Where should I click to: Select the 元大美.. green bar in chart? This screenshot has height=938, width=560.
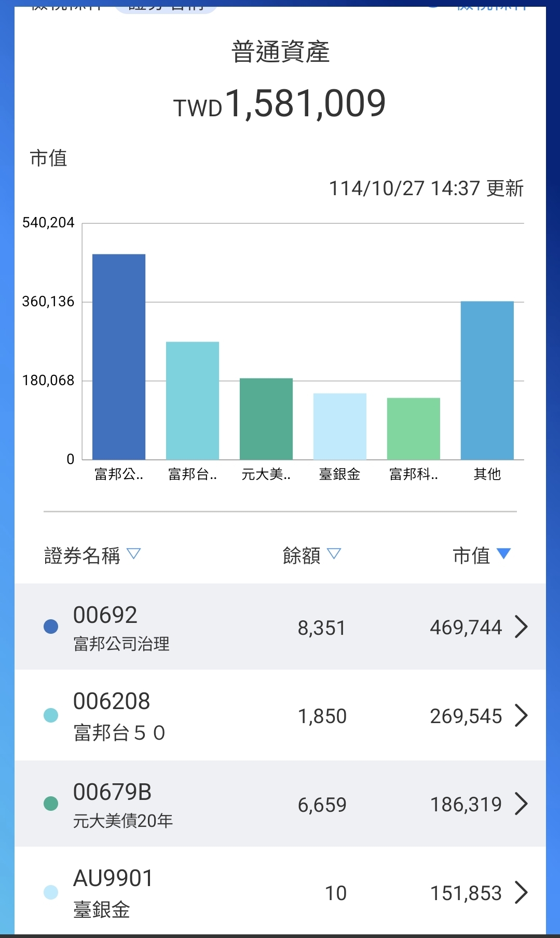266,418
